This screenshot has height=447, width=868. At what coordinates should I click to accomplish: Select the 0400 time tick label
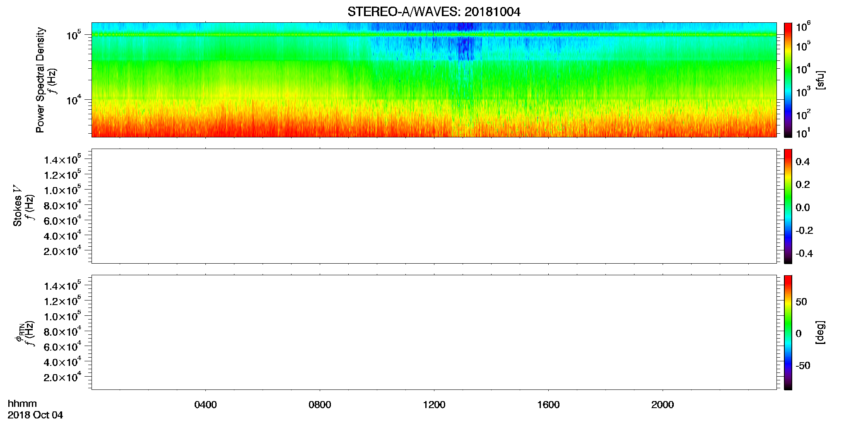205,405
